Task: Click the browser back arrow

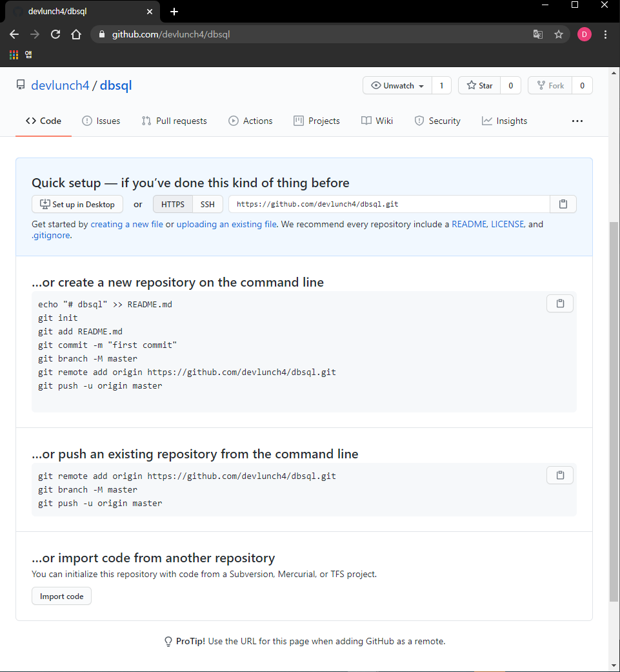Action: (14, 34)
